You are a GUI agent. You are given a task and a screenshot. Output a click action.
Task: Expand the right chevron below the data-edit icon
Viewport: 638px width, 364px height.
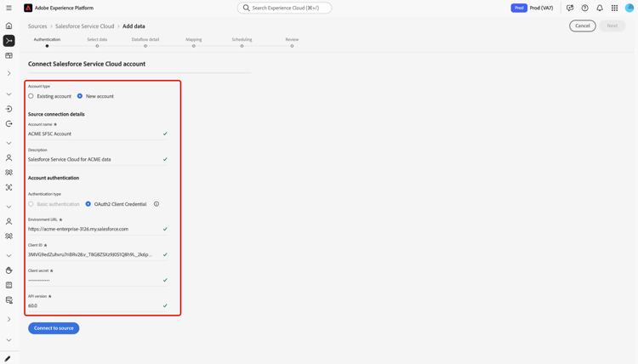[x=9, y=319]
